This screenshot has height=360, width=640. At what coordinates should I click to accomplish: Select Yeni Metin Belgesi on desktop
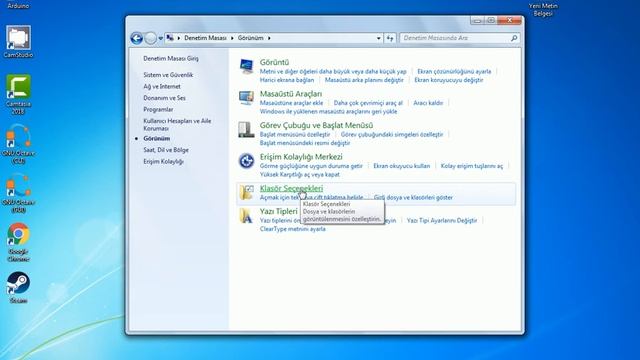click(543, 10)
